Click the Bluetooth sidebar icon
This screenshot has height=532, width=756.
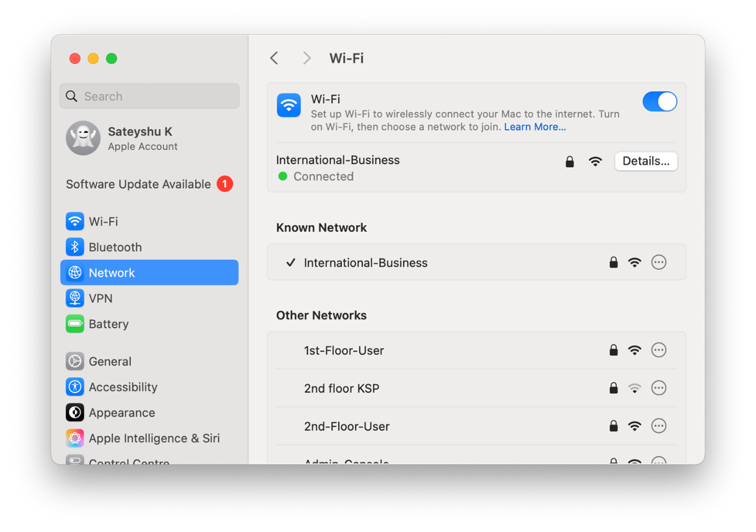[75, 247]
